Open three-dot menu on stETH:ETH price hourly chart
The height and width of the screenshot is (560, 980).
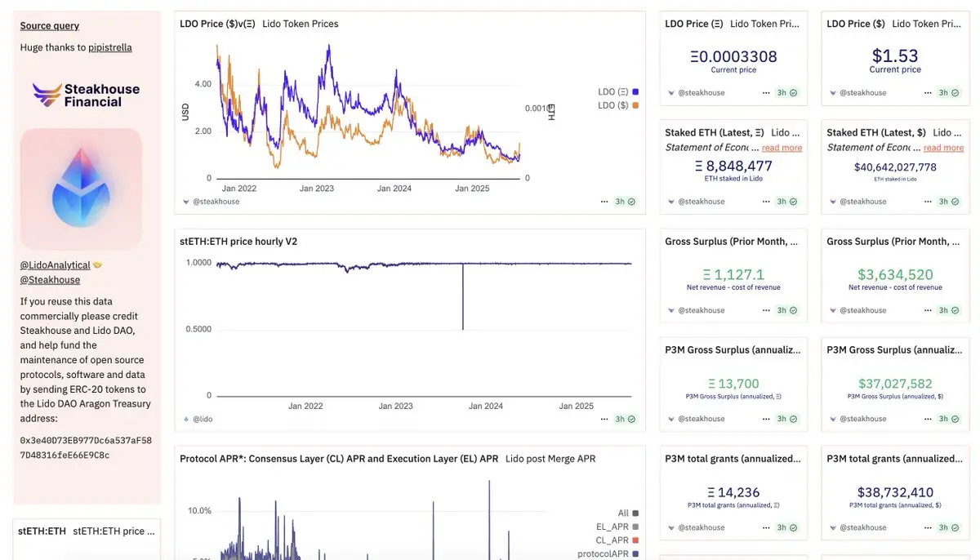(604, 419)
